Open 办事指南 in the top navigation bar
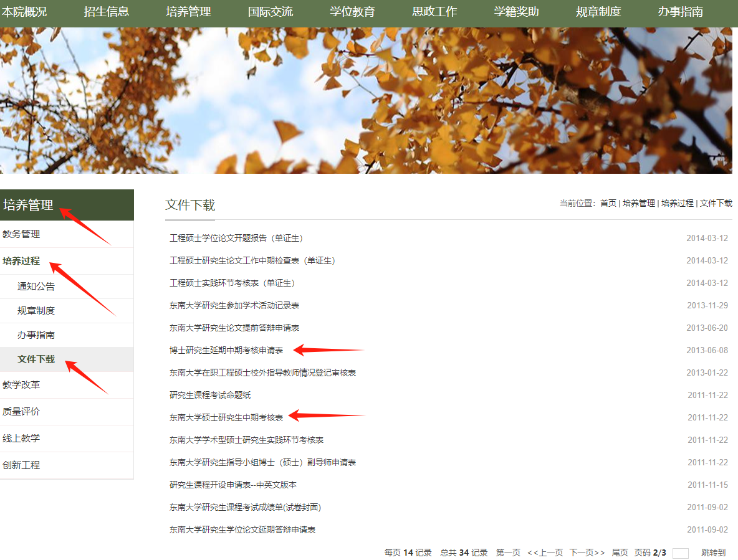This screenshot has height=560, width=738. coord(681,12)
